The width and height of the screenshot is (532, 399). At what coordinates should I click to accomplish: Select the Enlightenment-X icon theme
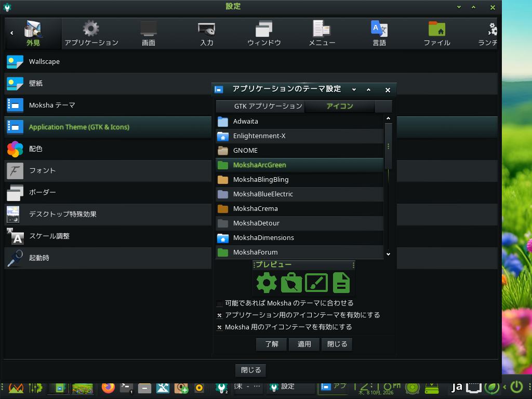pyautogui.click(x=300, y=136)
